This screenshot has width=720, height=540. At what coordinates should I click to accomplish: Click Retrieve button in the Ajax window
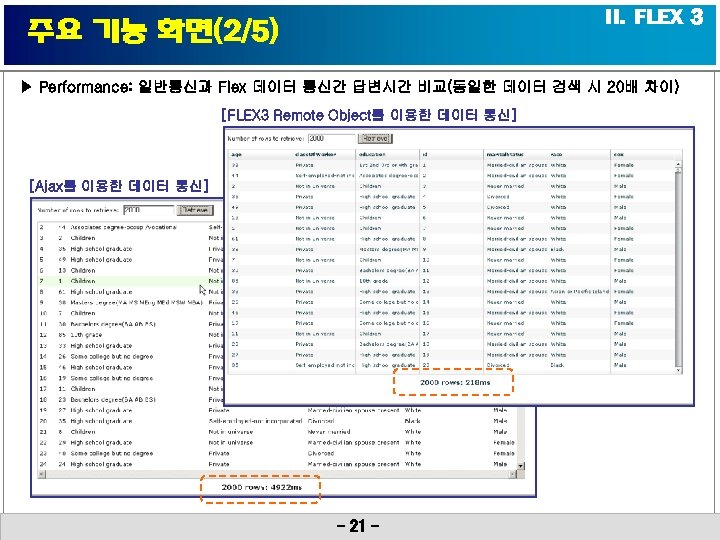coord(196,210)
